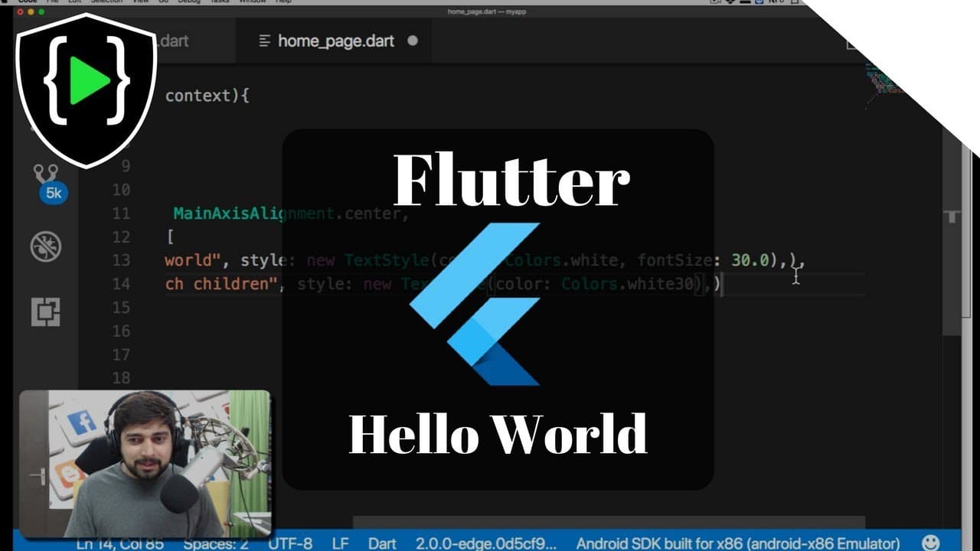Click the code minimap preview
Screen dimensions: 980x551
884,83
